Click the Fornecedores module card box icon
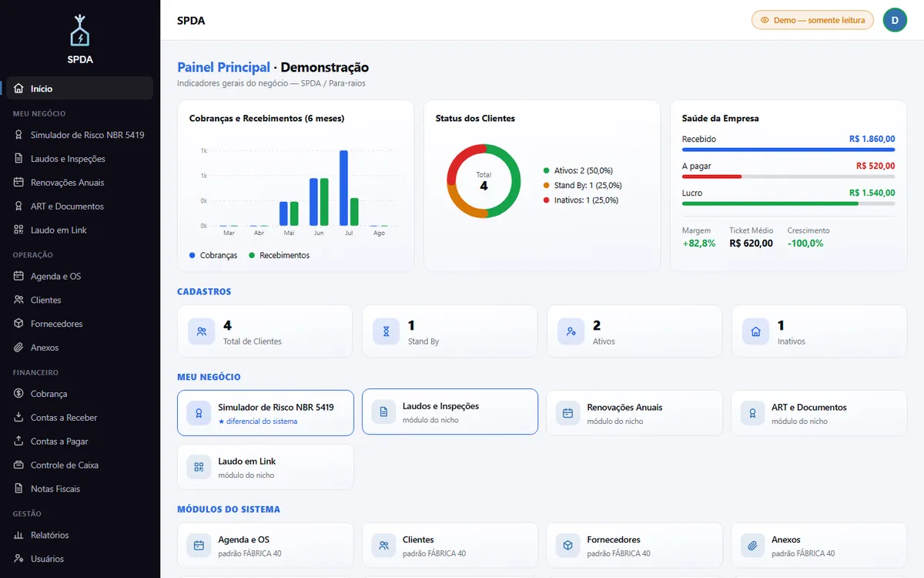Screen dimensions: 924x578 point(567,546)
